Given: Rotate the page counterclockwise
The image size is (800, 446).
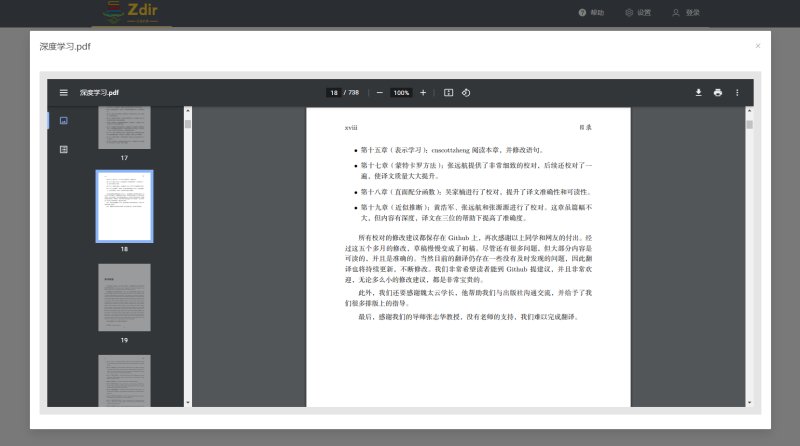Looking at the screenshot, I should coord(466,92).
